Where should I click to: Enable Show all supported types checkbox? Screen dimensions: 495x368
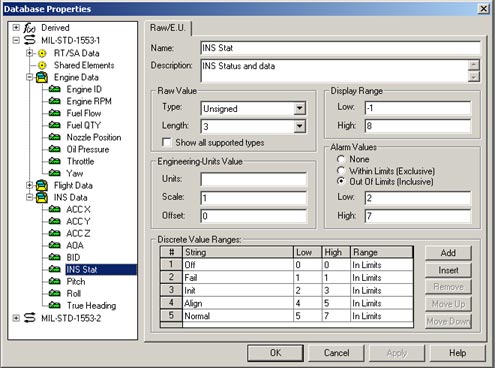pos(166,142)
